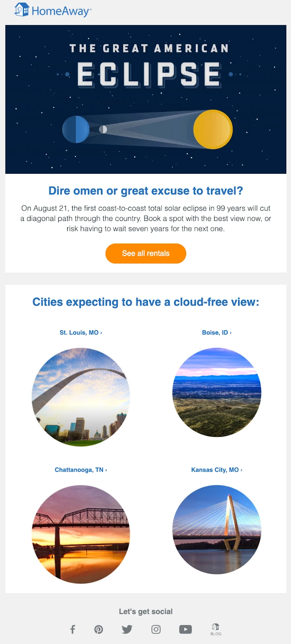The width and height of the screenshot is (291, 644).
Task: Click the Boise landscape photo
Action: 217,392
